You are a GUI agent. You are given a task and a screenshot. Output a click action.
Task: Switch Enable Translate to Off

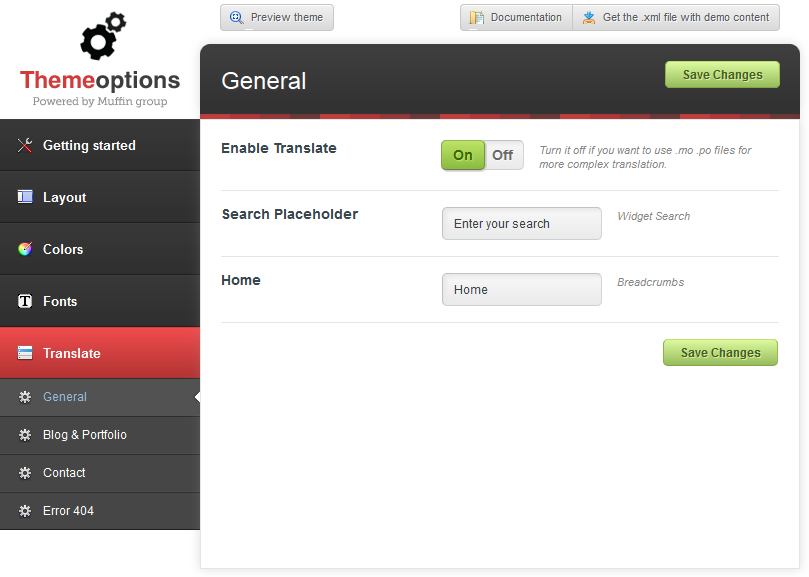(x=503, y=155)
